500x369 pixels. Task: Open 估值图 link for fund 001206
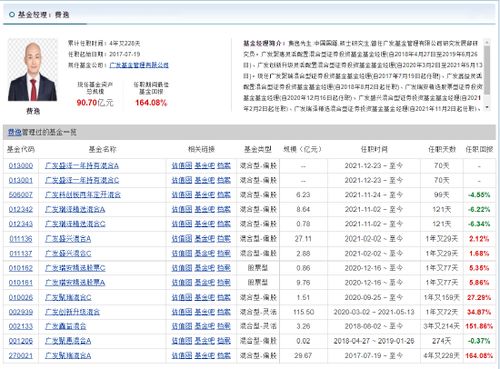point(182,341)
